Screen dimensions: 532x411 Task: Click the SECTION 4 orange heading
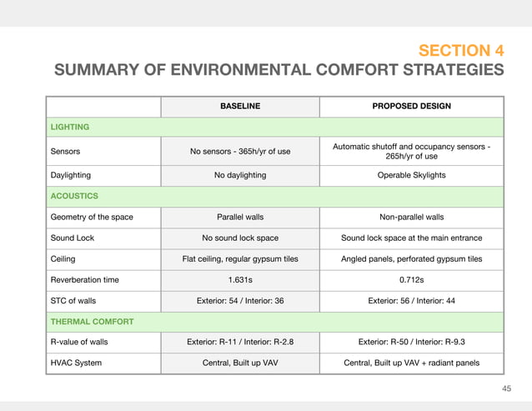(461, 51)
